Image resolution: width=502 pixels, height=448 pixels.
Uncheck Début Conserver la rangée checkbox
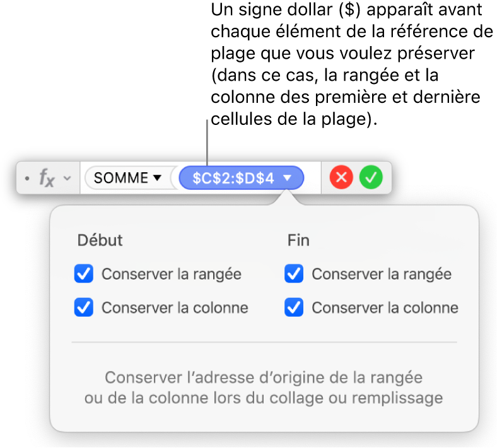(x=84, y=274)
